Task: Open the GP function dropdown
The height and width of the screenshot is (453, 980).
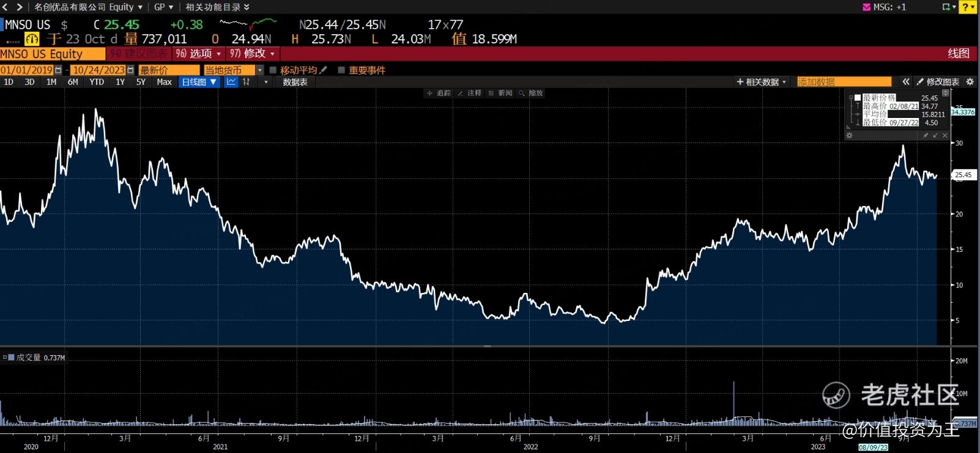Action: tap(164, 7)
